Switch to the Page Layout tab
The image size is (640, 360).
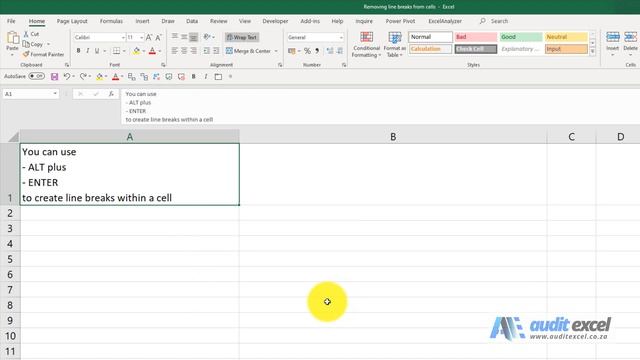[x=72, y=21]
